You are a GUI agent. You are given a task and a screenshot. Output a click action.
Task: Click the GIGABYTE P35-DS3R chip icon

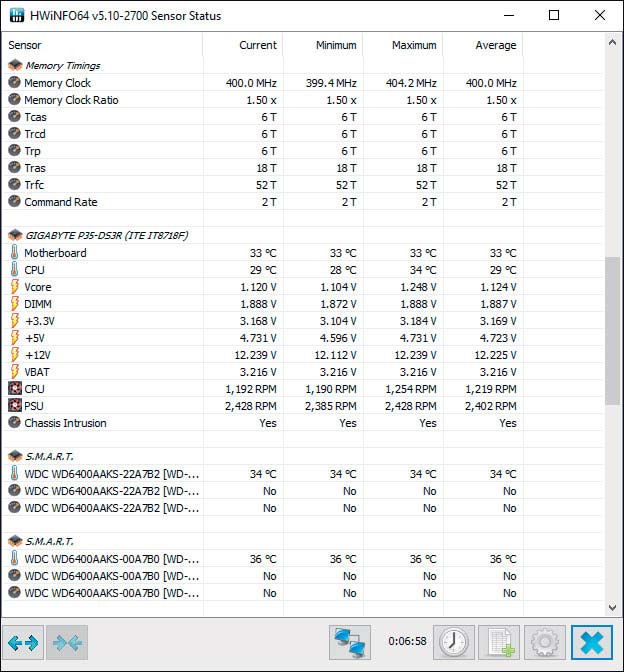15,235
